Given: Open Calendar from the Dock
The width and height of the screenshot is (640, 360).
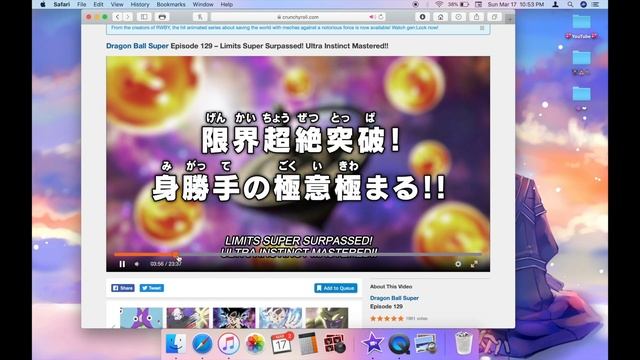Looking at the screenshot, I should click(x=281, y=344).
